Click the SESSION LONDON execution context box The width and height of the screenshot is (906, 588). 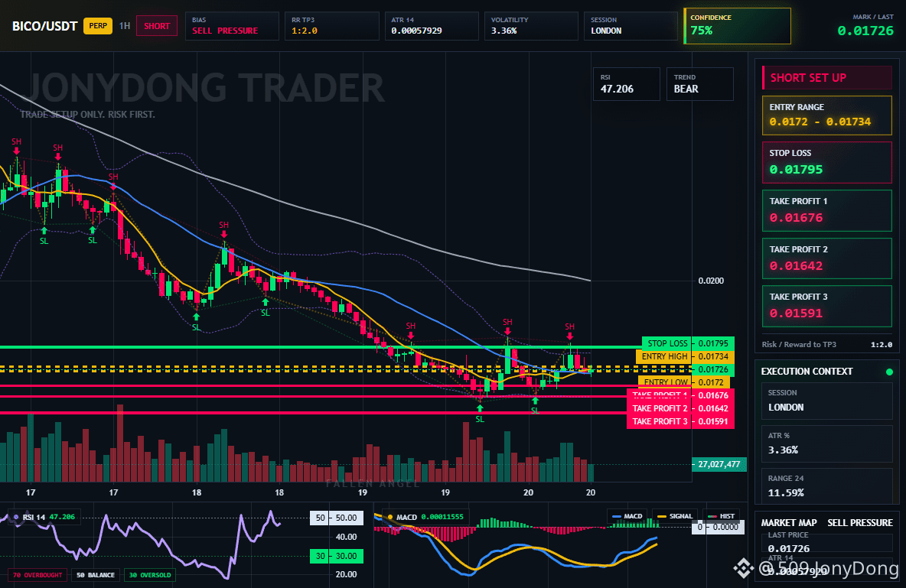coord(827,401)
